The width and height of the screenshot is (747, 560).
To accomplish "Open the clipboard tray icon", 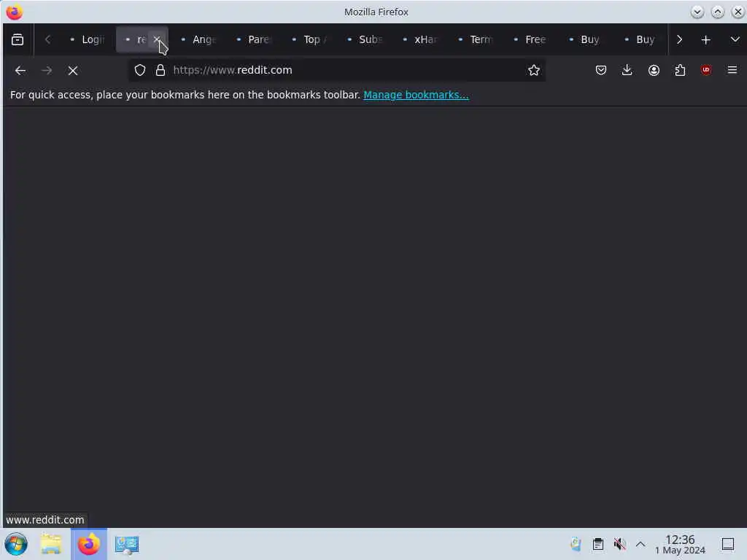I will click(598, 544).
